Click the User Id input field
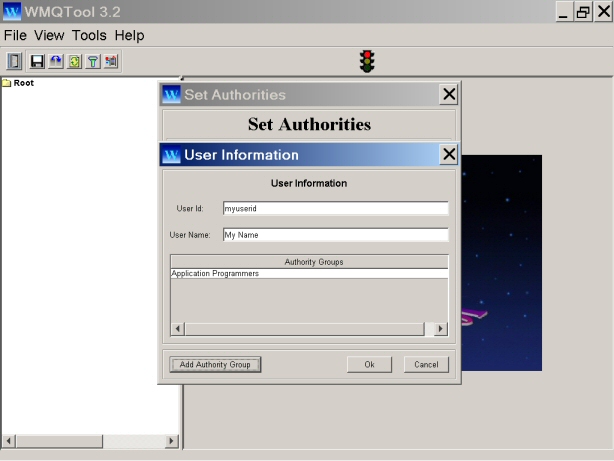 (336, 208)
